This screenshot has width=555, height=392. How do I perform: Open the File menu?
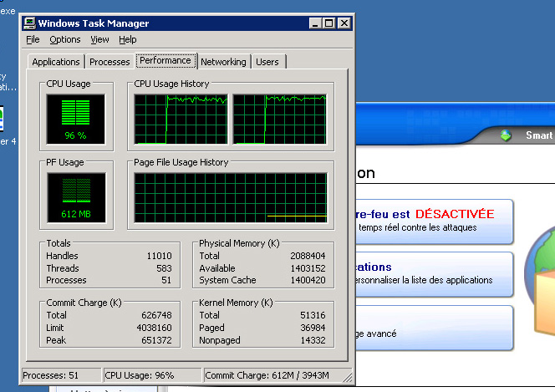(x=33, y=39)
